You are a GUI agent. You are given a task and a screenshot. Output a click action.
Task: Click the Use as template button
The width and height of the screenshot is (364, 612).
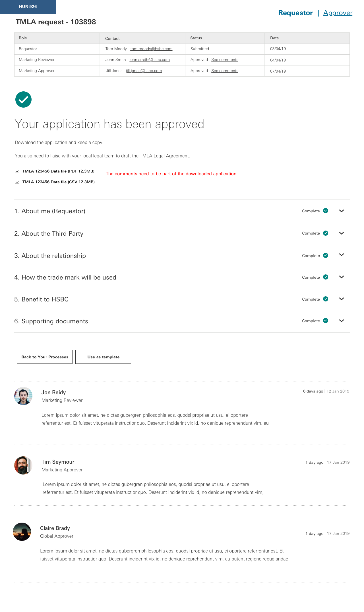click(103, 357)
